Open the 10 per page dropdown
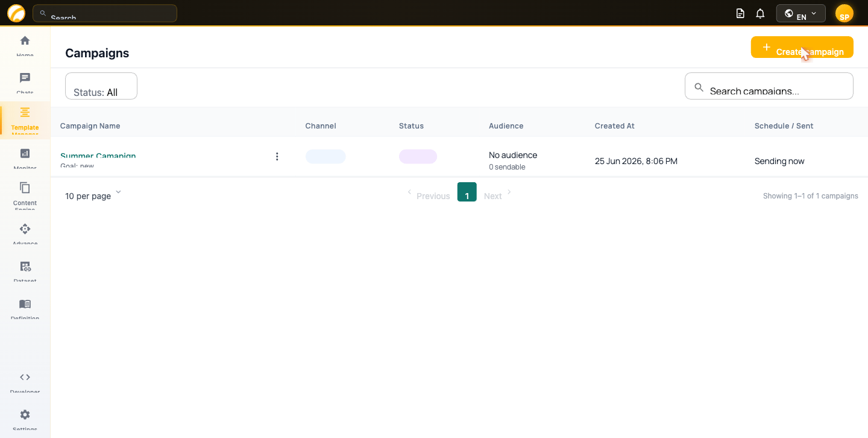868x438 pixels. pyautogui.click(x=93, y=195)
